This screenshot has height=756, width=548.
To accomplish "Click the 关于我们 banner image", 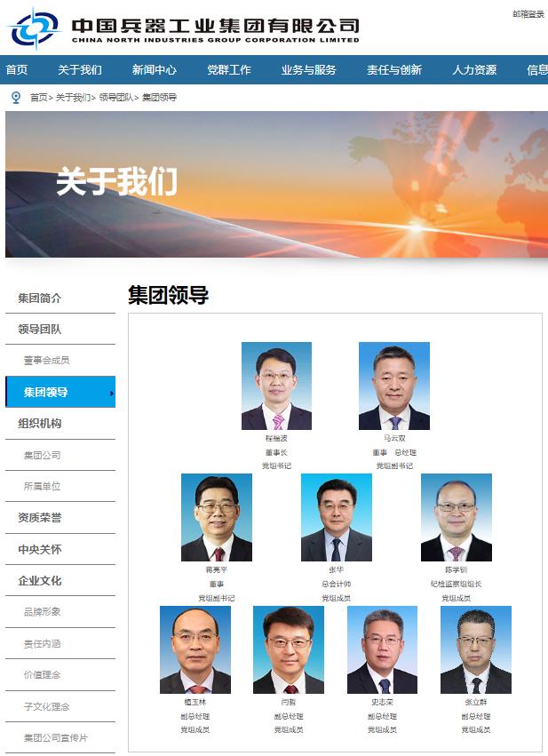I will 276,184.
